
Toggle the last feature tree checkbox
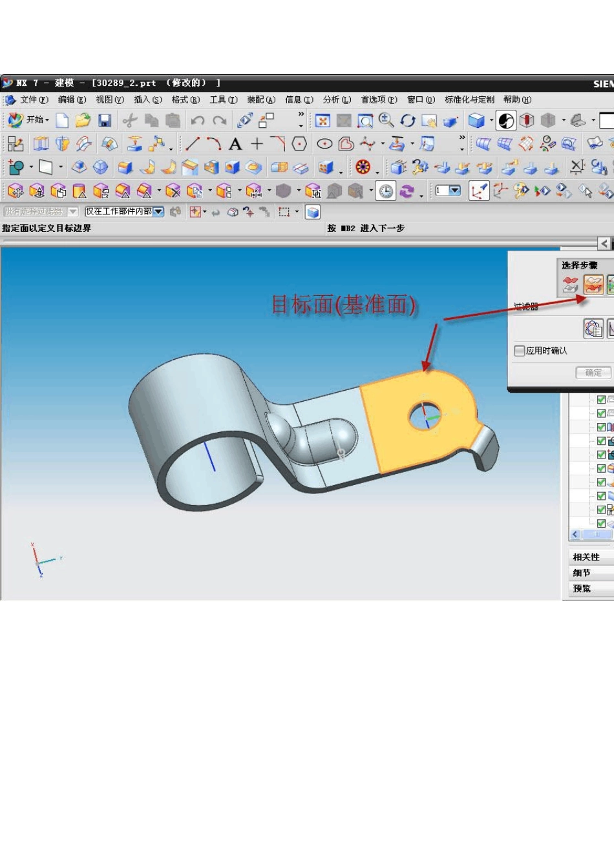click(601, 524)
